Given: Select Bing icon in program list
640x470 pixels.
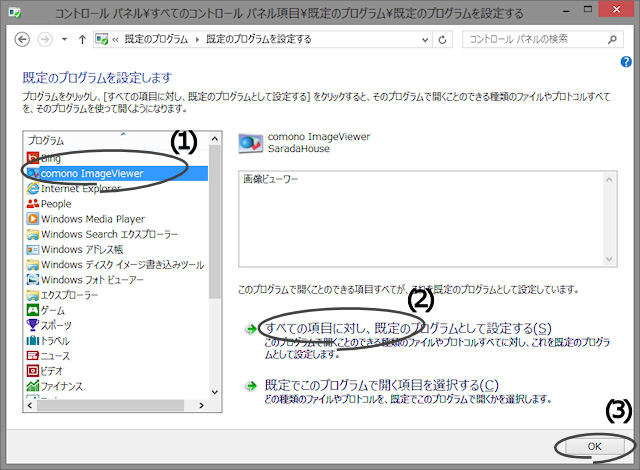Looking at the screenshot, I should click(x=33, y=158).
